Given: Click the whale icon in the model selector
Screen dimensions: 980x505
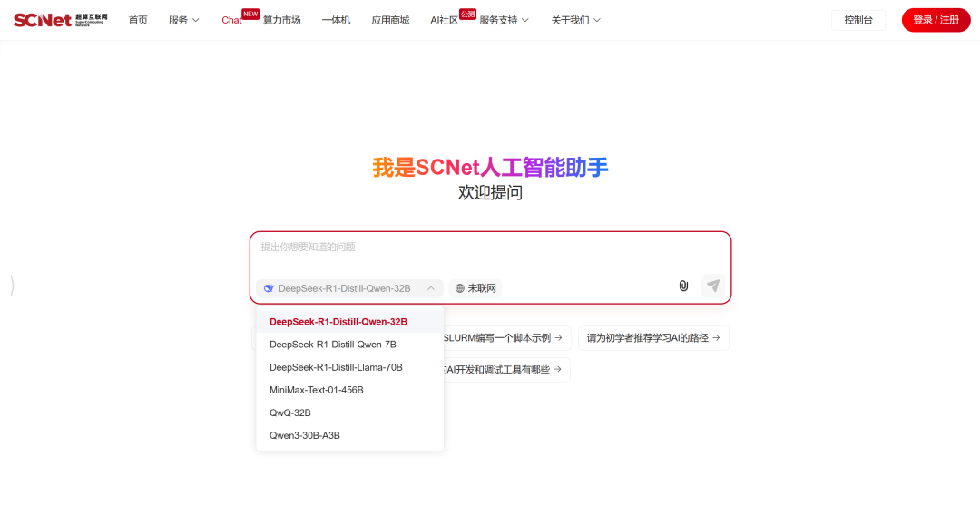Looking at the screenshot, I should click(269, 288).
